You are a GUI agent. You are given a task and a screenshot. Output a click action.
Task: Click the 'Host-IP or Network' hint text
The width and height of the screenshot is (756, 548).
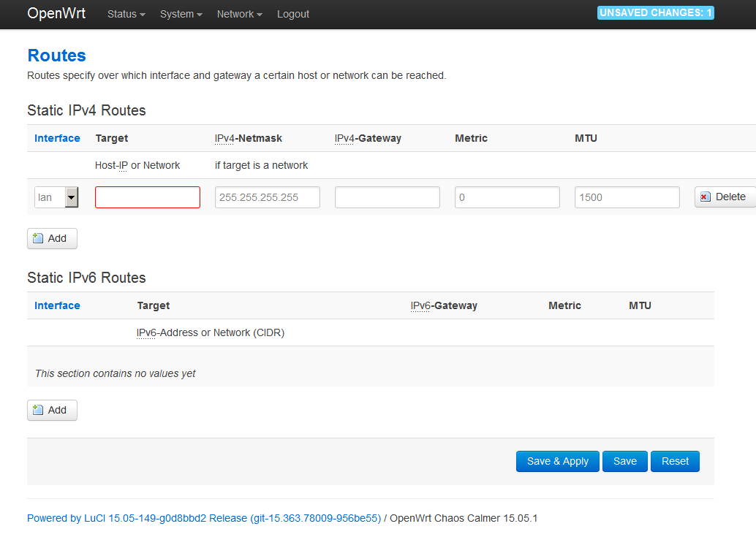coord(137,165)
